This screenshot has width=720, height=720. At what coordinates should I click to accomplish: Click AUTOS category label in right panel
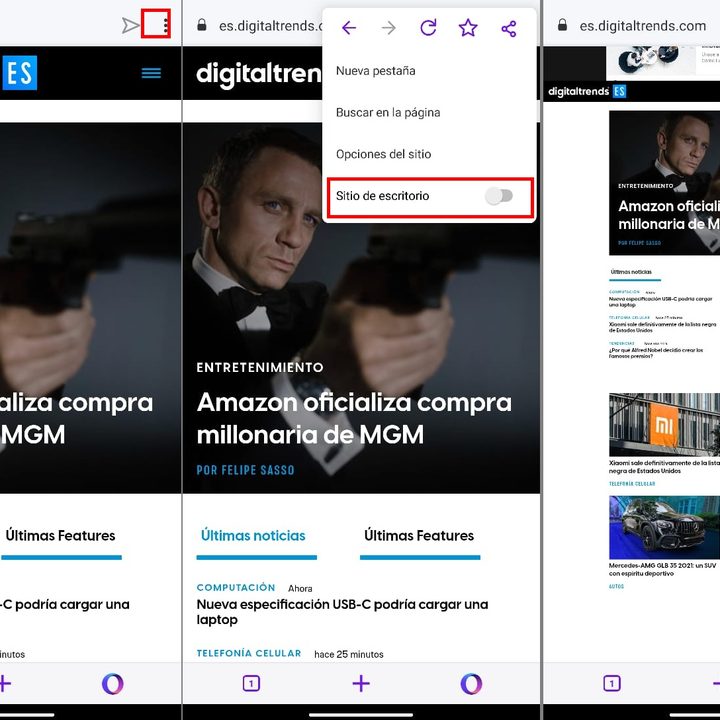tap(616, 586)
